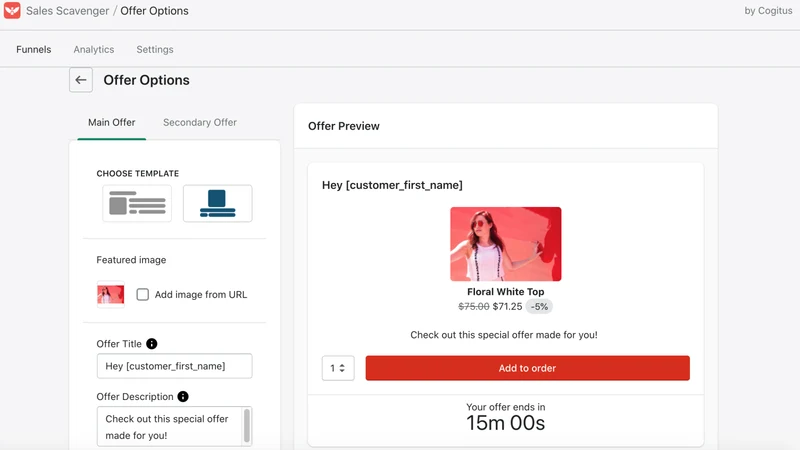Open the Settings tab
800x450 pixels.
(x=155, y=49)
